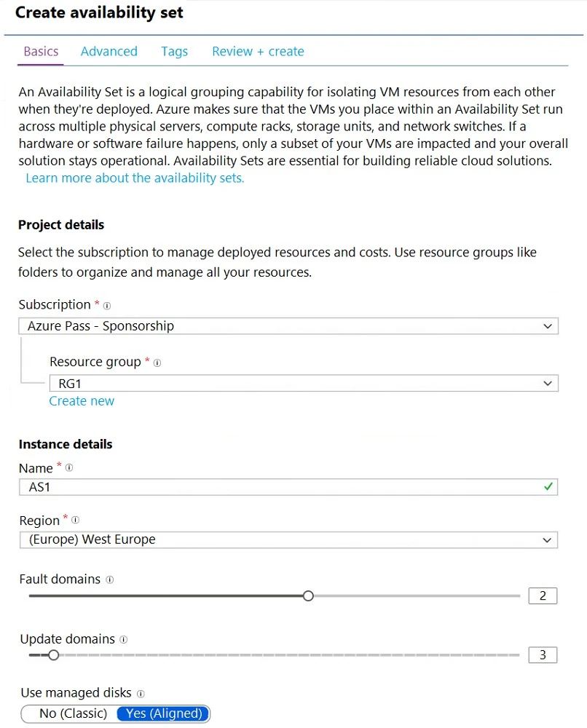This screenshot has height=728, width=587.
Task: Click the Update domains value box
Action: [x=542, y=654]
